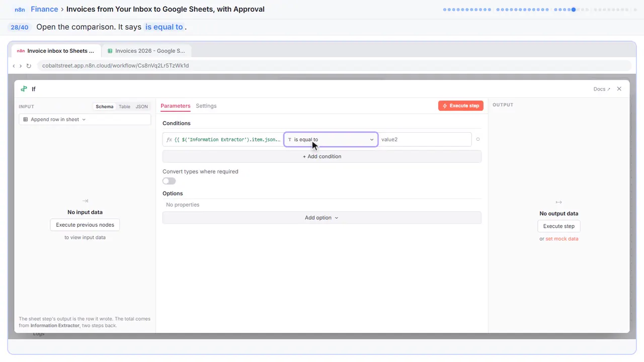The image size is (644, 362).
Task: Open the is equal to operator dropdown
Action: click(331, 139)
